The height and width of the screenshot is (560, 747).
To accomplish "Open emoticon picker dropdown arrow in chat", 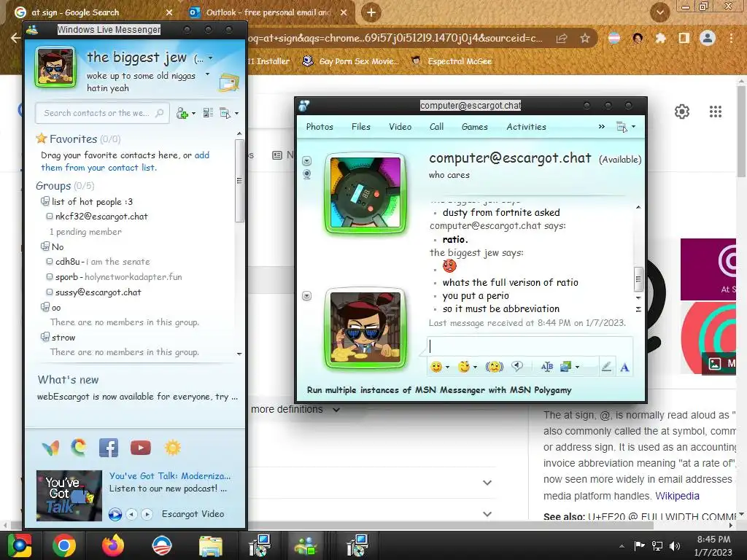I will pyautogui.click(x=447, y=367).
